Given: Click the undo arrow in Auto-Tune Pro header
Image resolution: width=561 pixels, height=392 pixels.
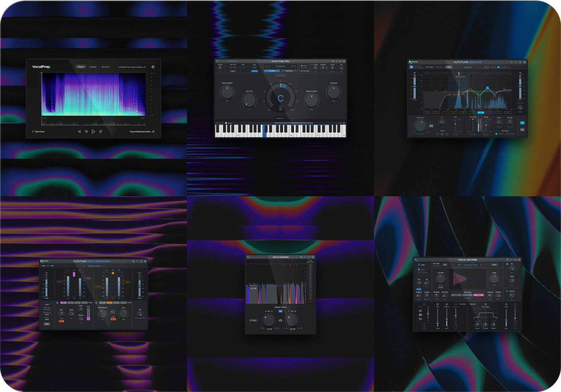Looking at the screenshot, I should coord(333,62).
